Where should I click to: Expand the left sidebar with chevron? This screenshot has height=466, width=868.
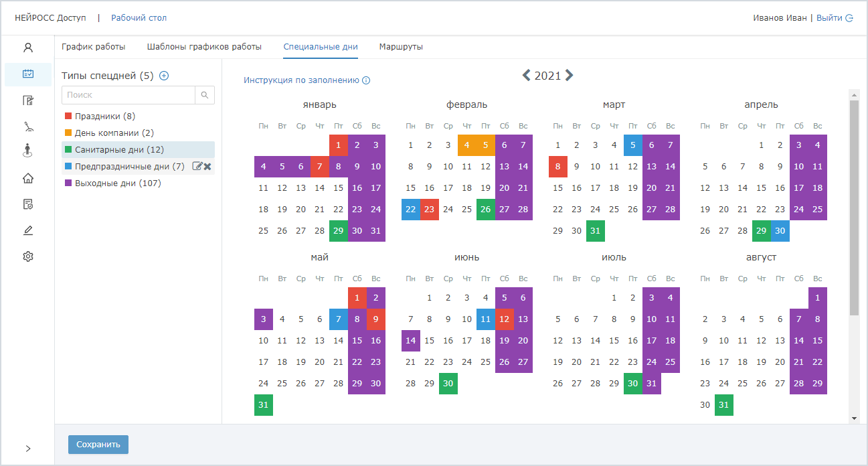[x=27, y=449]
